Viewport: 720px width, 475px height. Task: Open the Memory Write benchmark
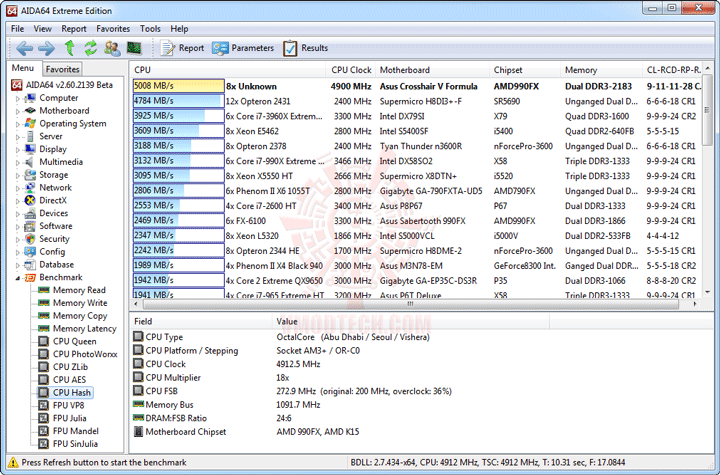click(x=80, y=303)
